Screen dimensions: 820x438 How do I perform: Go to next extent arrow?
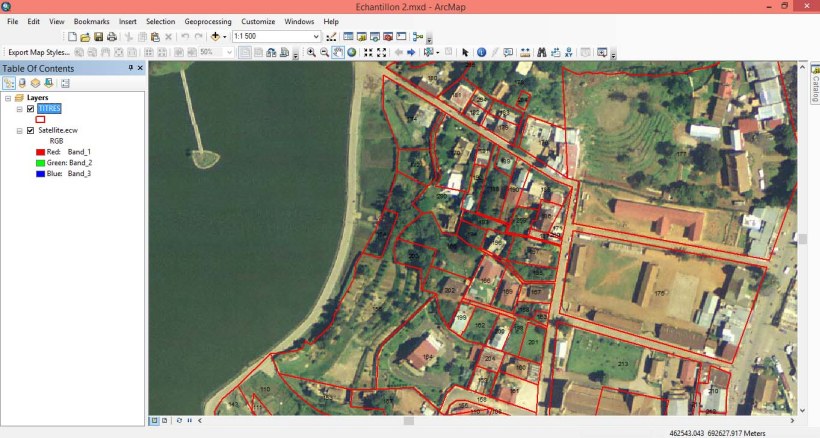tap(411, 52)
